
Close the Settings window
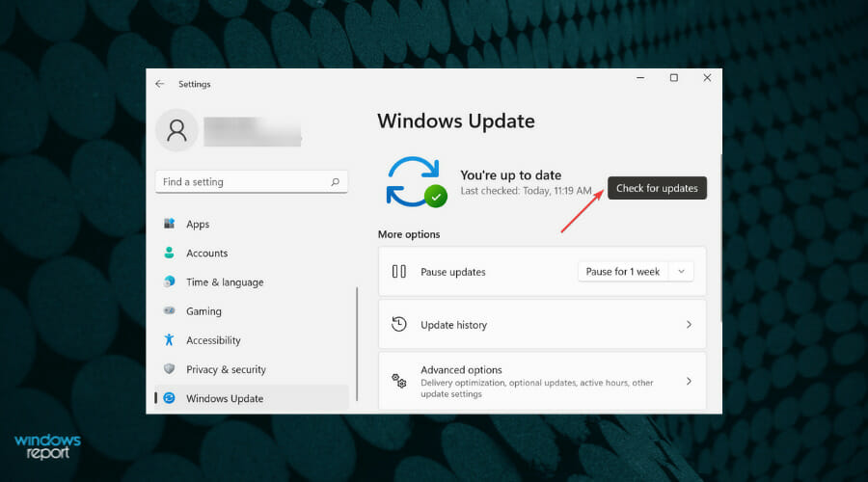coord(707,78)
